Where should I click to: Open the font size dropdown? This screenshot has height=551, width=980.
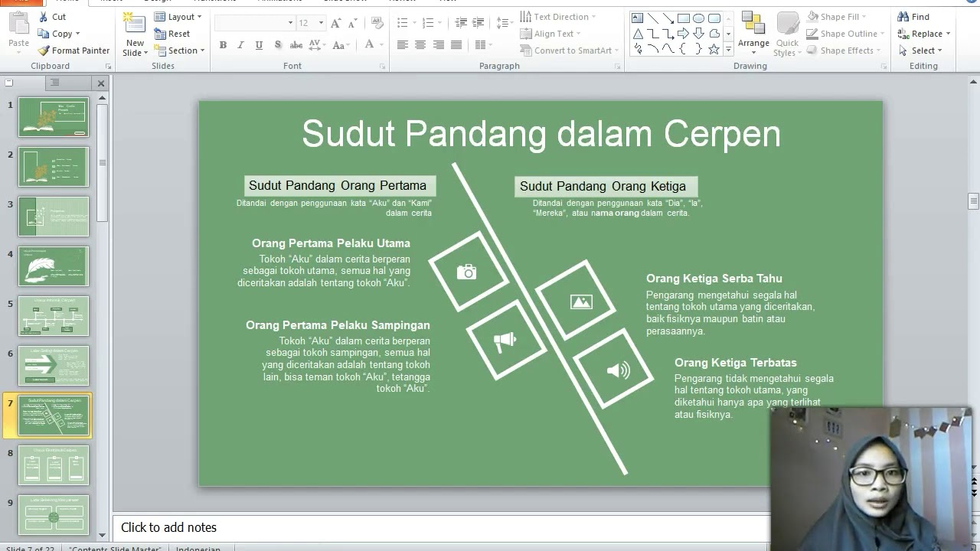coord(322,23)
